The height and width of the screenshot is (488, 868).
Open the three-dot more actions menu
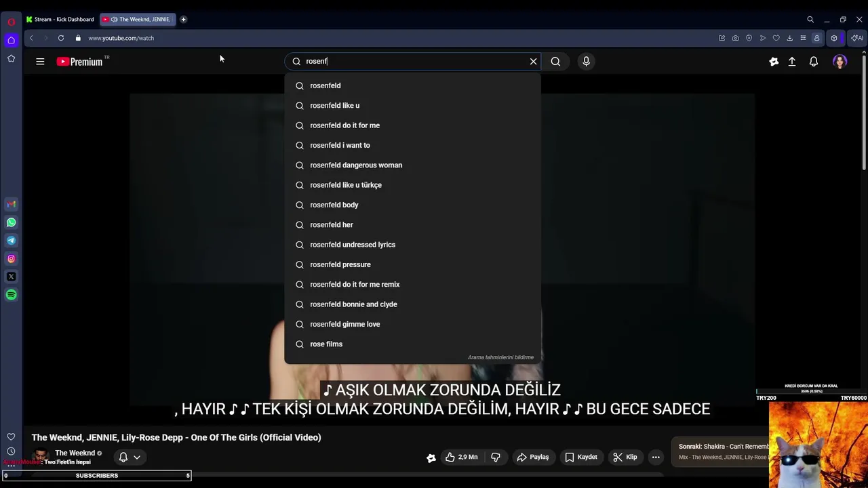(x=656, y=457)
